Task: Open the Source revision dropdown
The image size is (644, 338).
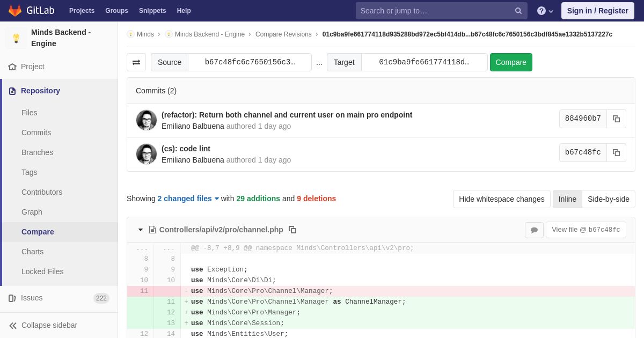Action: pos(250,62)
